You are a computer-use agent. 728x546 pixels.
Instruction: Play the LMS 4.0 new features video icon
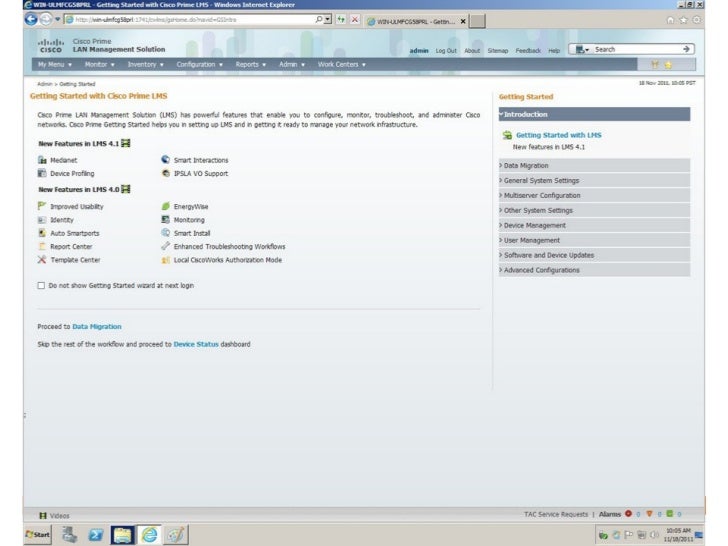click(x=125, y=189)
